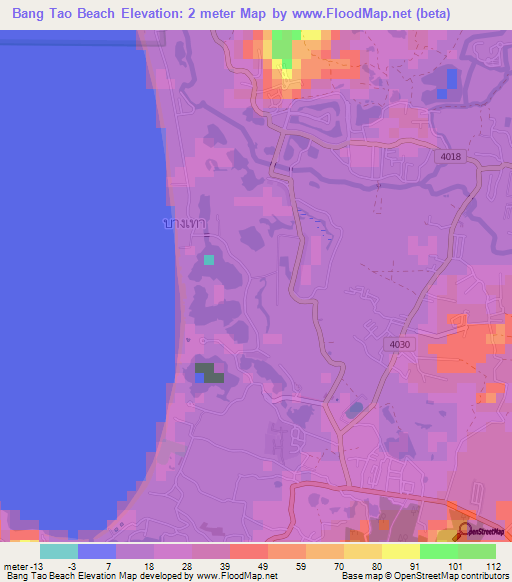Click the red 39 meter legend swatch
Image resolution: width=512 pixels, height=582 pixels.
[249, 552]
